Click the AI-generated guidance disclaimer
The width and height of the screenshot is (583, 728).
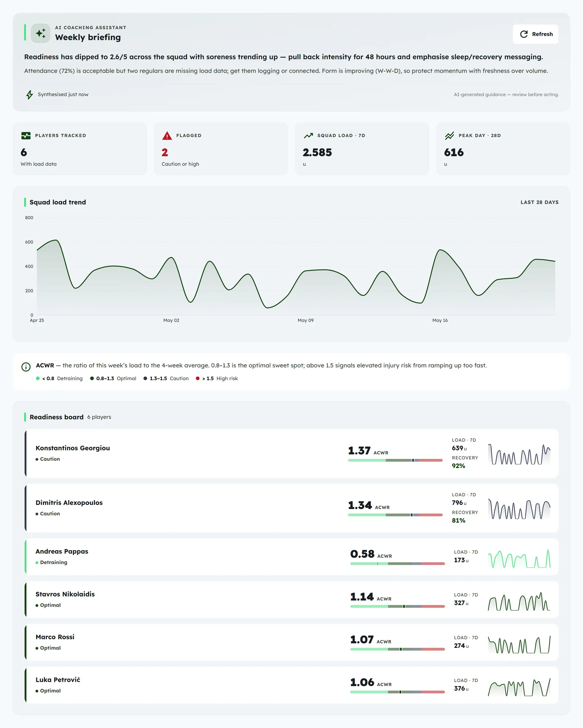coord(506,95)
